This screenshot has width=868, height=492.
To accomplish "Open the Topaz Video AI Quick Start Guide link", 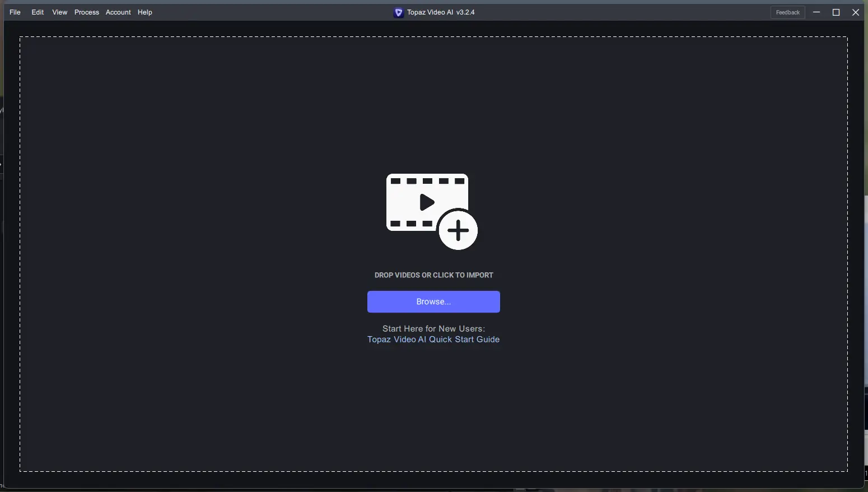I will coord(433,340).
